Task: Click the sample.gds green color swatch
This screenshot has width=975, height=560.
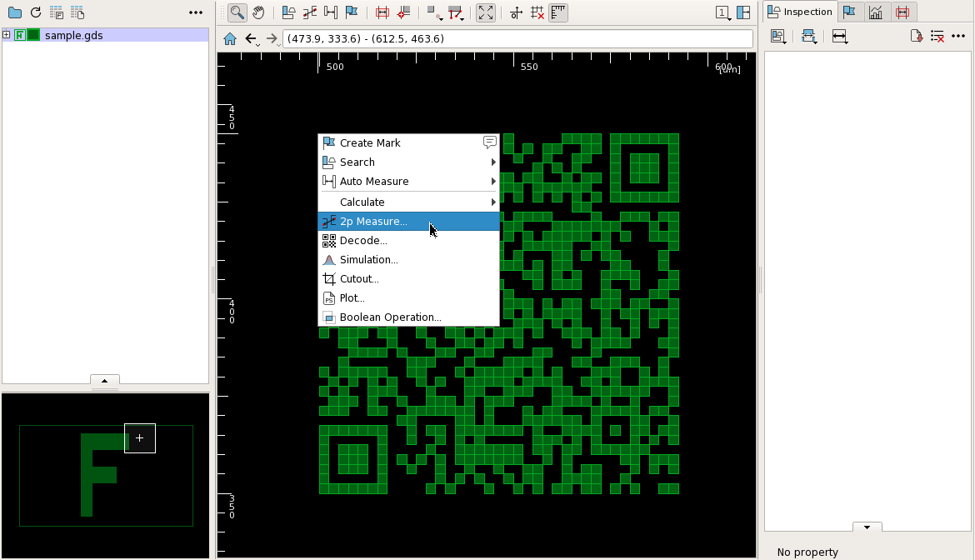Action: pyautogui.click(x=33, y=35)
